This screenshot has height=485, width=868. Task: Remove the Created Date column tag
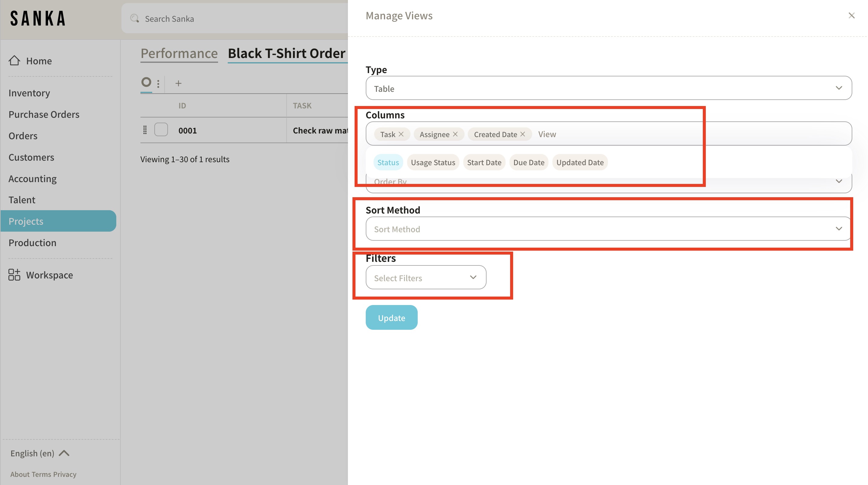click(x=522, y=134)
